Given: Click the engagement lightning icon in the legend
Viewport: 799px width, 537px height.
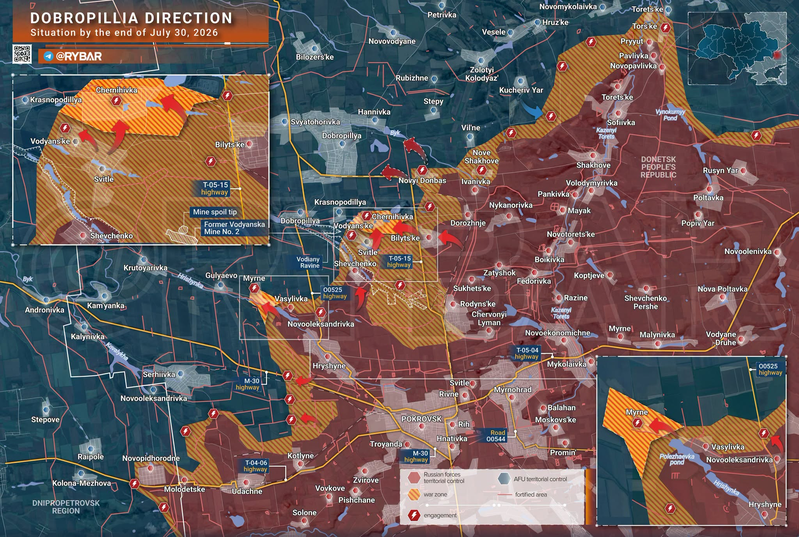Looking at the screenshot, I should pos(414,516).
